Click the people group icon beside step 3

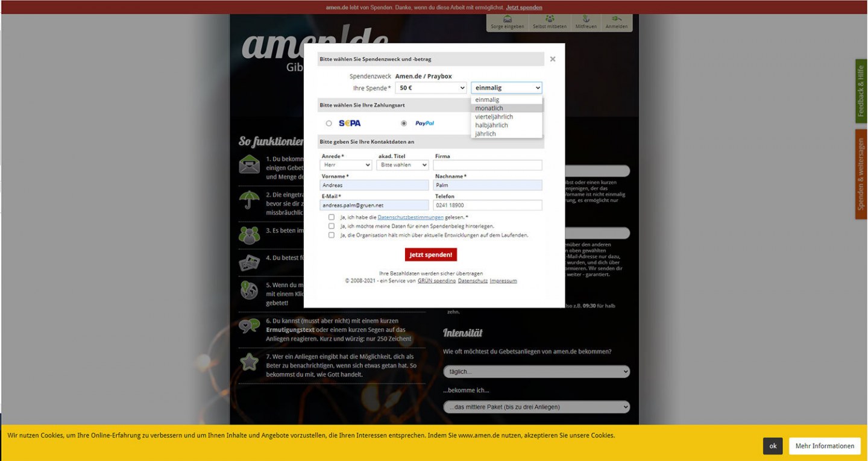249,234
